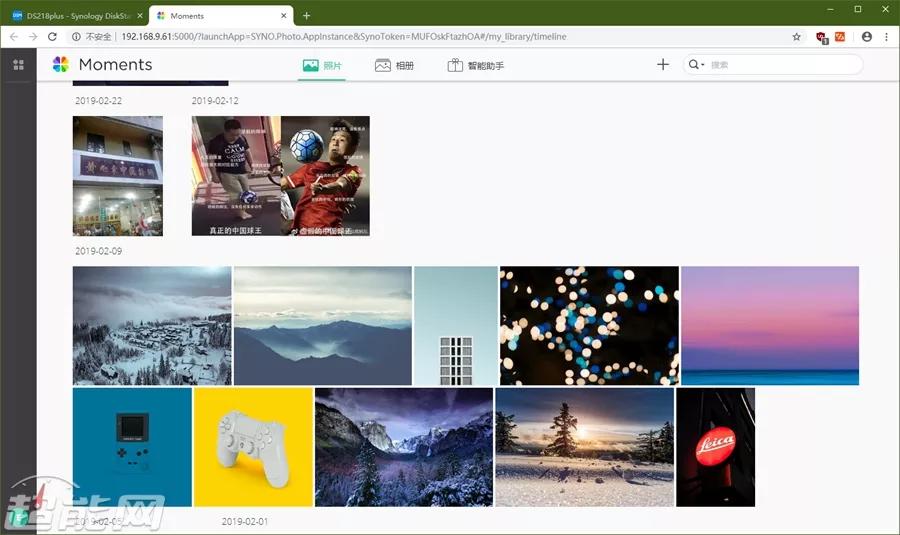This screenshot has height=535, width=900.
Task: Open the yellow game controller photo
Action: pos(253,447)
